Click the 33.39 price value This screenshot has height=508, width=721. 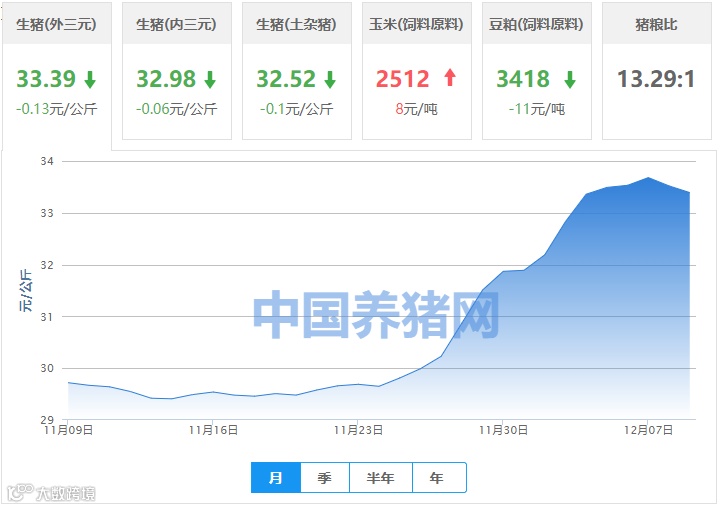(46, 79)
